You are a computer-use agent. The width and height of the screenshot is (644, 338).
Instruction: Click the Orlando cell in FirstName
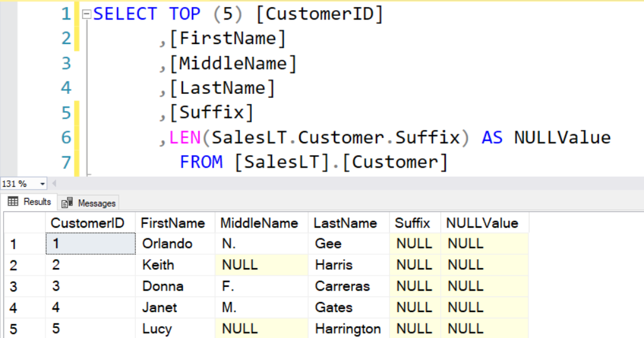pyautogui.click(x=176, y=243)
